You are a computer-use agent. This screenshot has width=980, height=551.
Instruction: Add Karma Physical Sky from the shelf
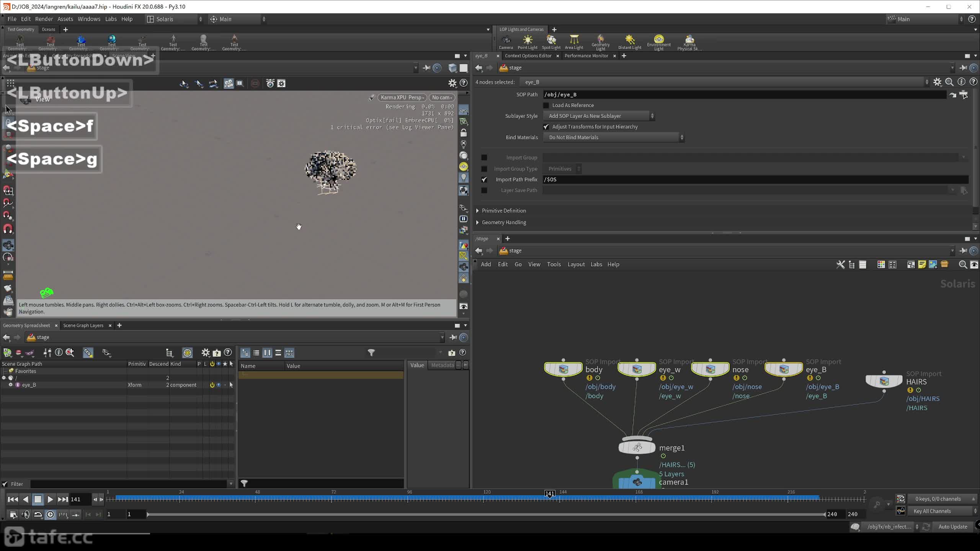click(x=689, y=42)
